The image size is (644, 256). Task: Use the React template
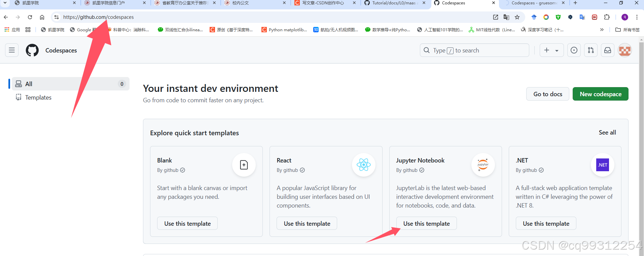click(x=307, y=223)
